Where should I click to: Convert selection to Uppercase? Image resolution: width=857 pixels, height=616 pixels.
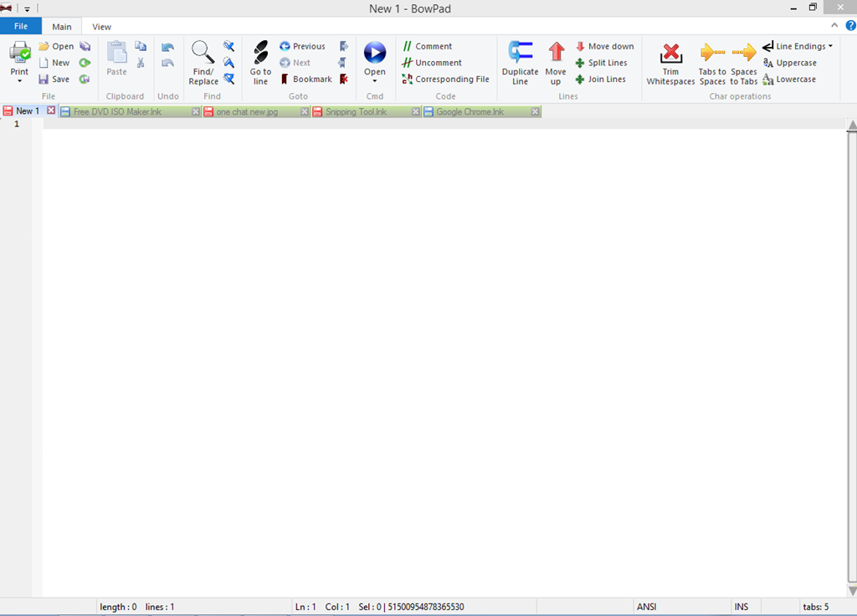[x=790, y=63]
